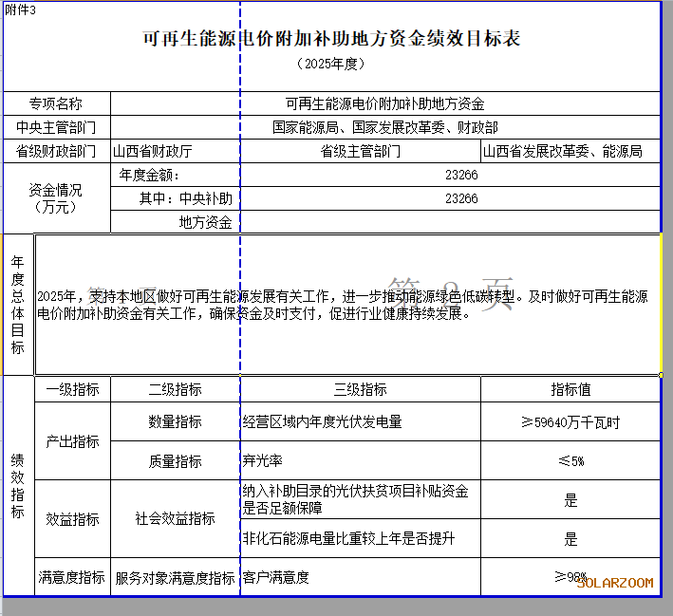
Task: Select the 指标值 column header
Action: pyautogui.click(x=570, y=389)
